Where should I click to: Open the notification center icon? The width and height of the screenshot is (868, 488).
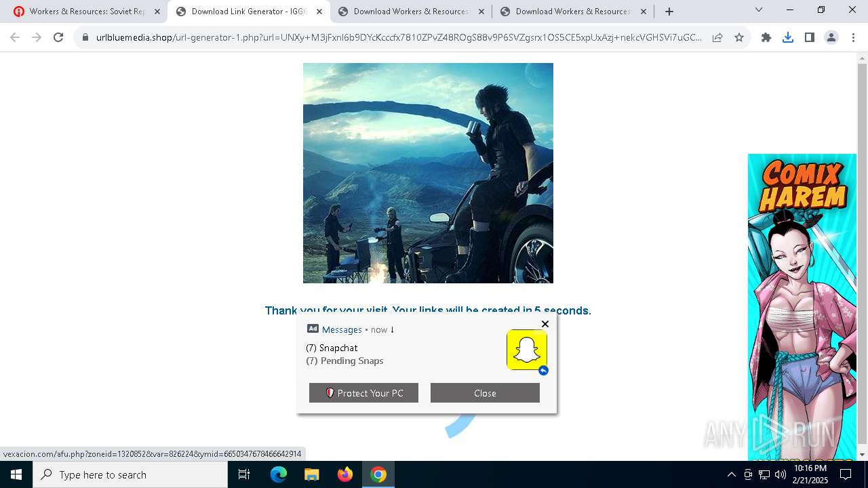click(x=846, y=474)
